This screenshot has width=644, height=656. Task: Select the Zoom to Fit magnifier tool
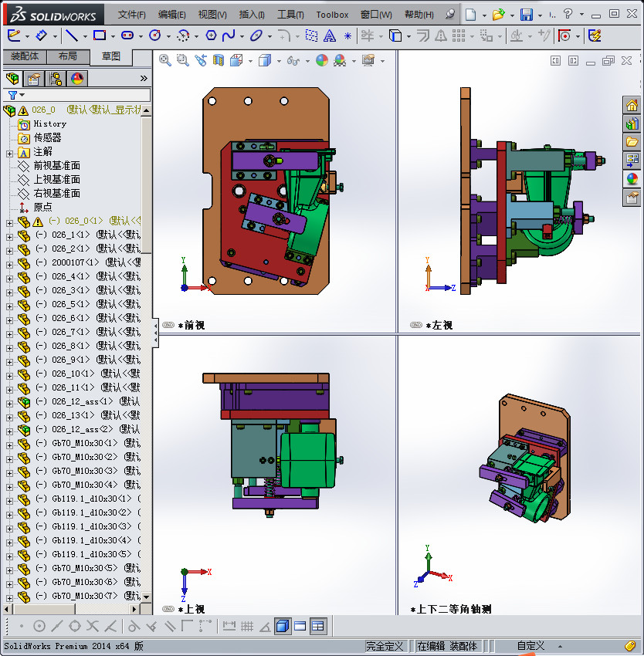[x=164, y=60]
